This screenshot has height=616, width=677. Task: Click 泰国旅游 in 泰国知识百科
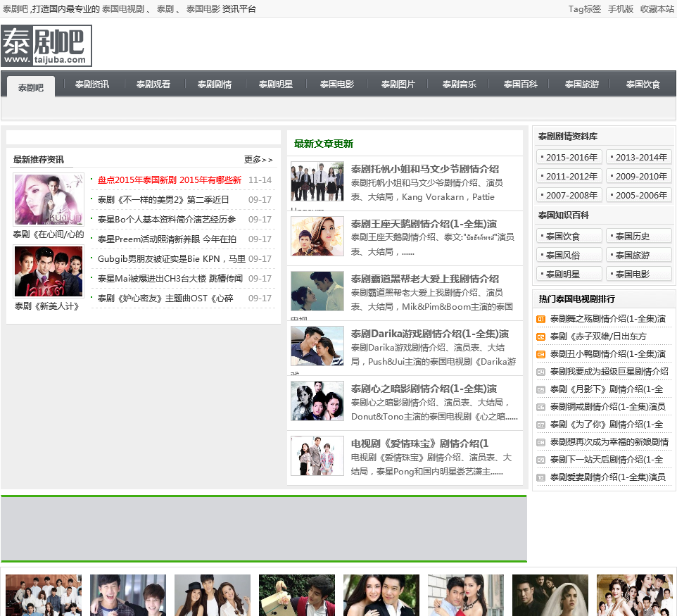tap(639, 256)
